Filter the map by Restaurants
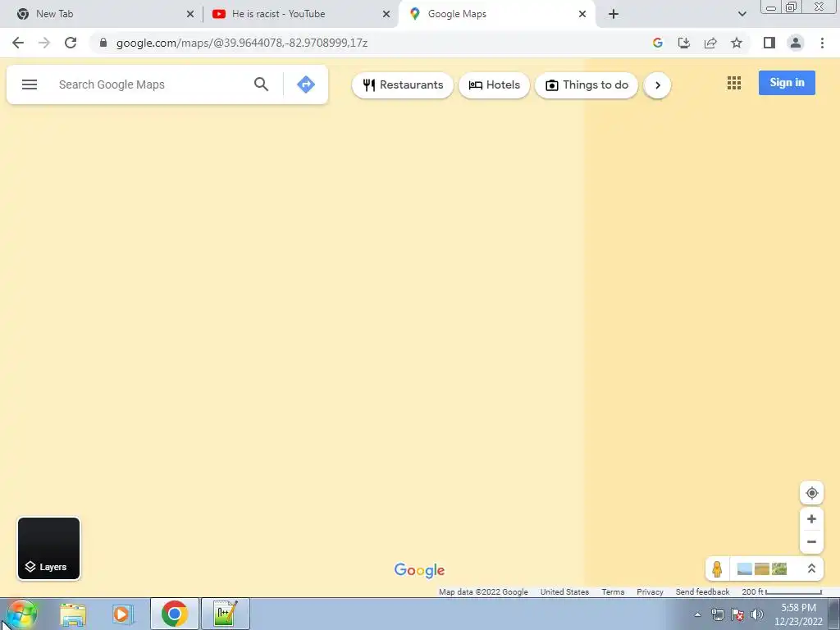Screen dimensions: 840x630 [x=402, y=85]
